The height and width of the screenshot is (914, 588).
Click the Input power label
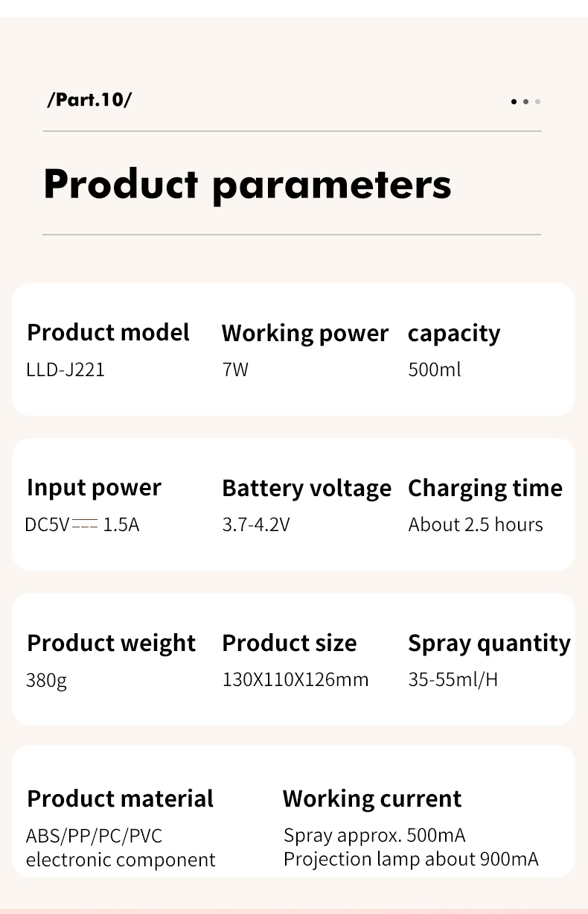[x=94, y=488]
